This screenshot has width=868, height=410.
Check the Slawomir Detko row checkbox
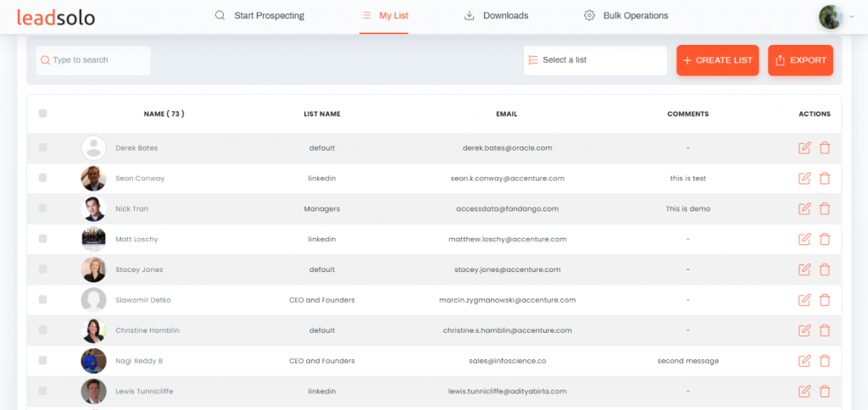[x=42, y=300]
